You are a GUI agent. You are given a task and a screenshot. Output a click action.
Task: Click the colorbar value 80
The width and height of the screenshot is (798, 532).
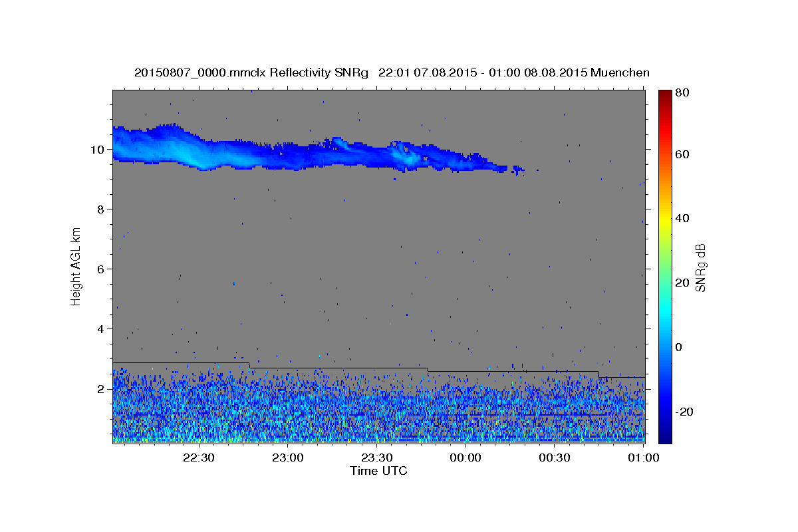tap(682, 93)
